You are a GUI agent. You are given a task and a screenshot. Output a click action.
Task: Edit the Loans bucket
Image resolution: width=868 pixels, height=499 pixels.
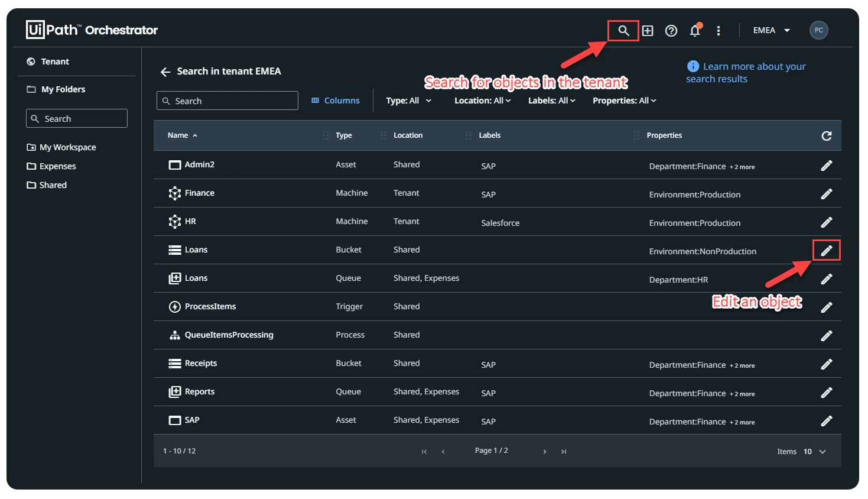(827, 251)
